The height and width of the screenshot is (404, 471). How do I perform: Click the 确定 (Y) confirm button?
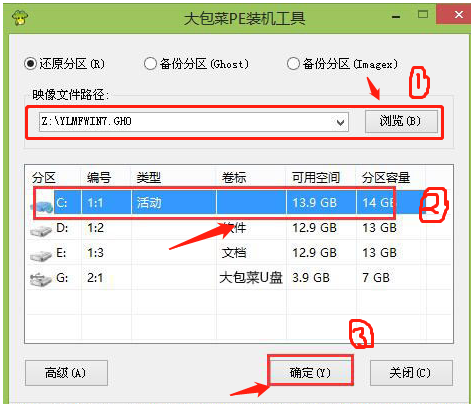point(310,372)
